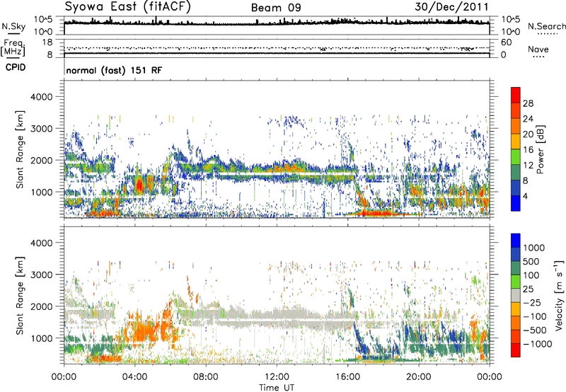Screen dimensions: 566x392
Task: Click the "12" label on power color bar
Action: point(528,166)
